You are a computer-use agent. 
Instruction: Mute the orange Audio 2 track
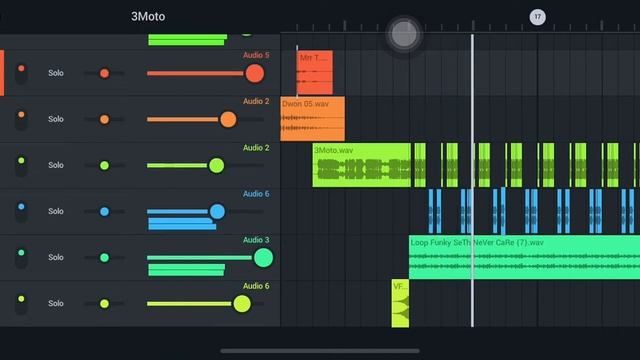pos(21,119)
